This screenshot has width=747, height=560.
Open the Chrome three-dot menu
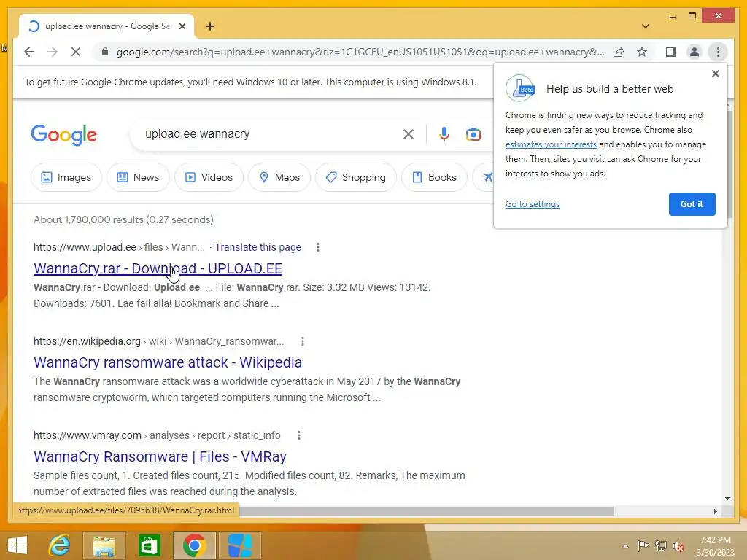718,52
